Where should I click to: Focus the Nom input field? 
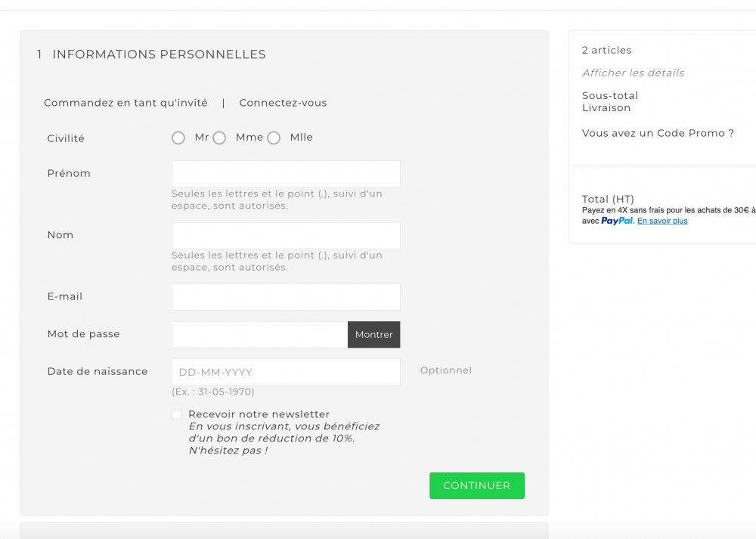pos(286,236)
